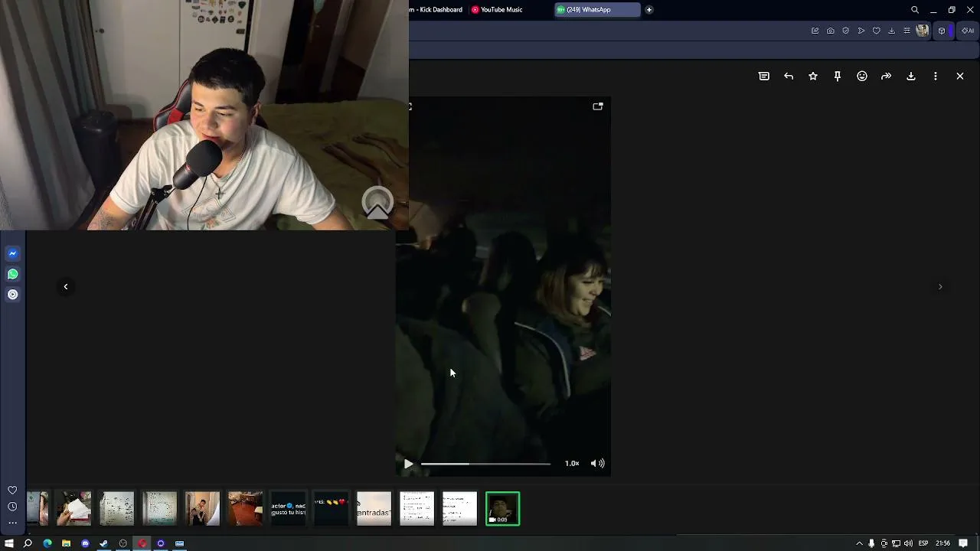Open Windows taskbar search
Image resolution: width=980 pixels, height=551 pixels.
coord(28,543)
